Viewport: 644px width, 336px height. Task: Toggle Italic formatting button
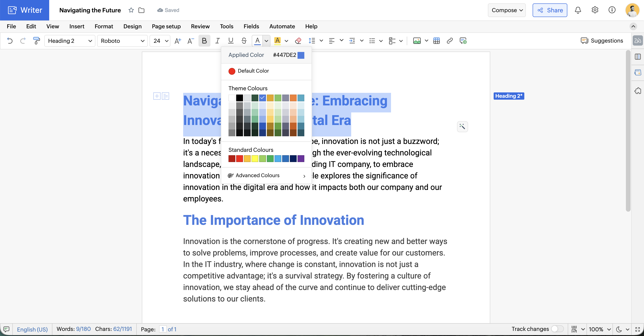(217, 41)
